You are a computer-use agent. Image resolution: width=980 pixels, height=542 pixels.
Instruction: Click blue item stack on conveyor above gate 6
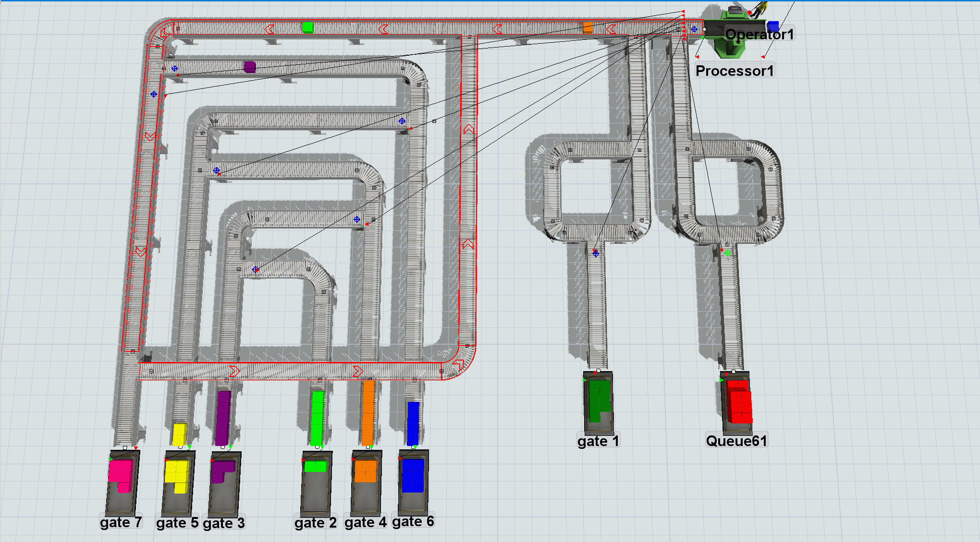pos(413,423)
